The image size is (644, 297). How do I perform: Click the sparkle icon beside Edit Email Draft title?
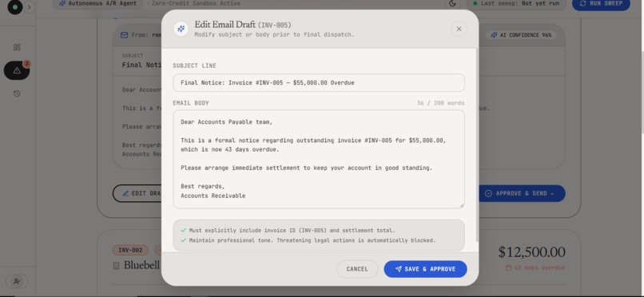[x=181, y=29]
